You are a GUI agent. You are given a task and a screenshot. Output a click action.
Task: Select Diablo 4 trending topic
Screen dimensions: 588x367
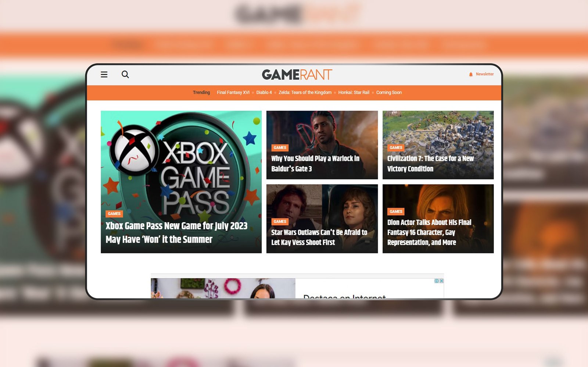[264, 92]
